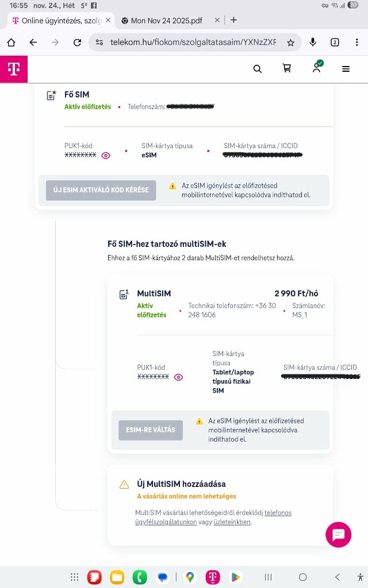This screenshot has width=368, height=588.
Task: Reveal the MultiSIM PUK1 code
Action: 179,377
